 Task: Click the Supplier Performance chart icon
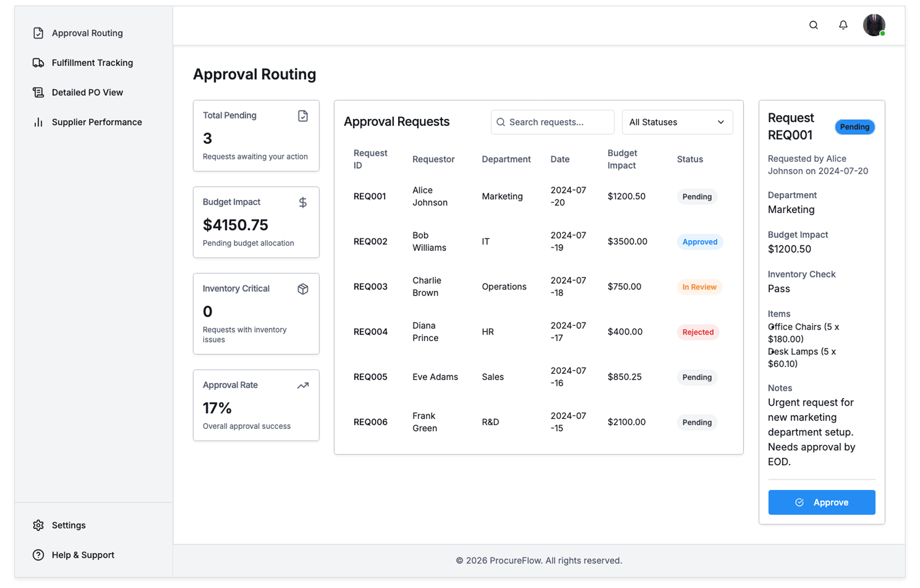coord(38,122)
